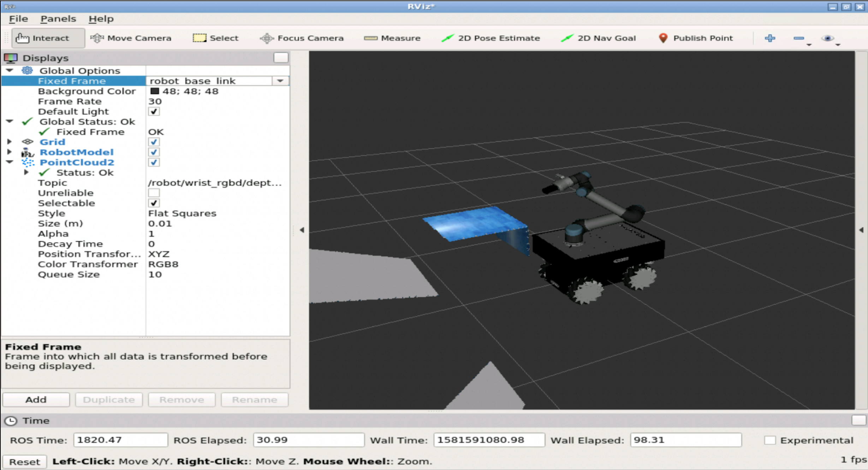The width and height of the screenshot is (868, 470).
Task: Activate the 2D Nav Goal tool
Action: click(598, 38)
